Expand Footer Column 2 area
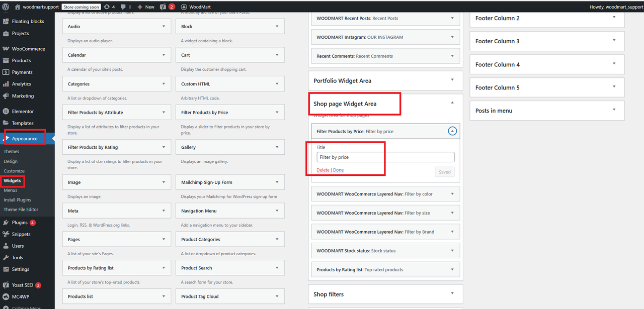This screenshot has height=309, width=644. 614,18
